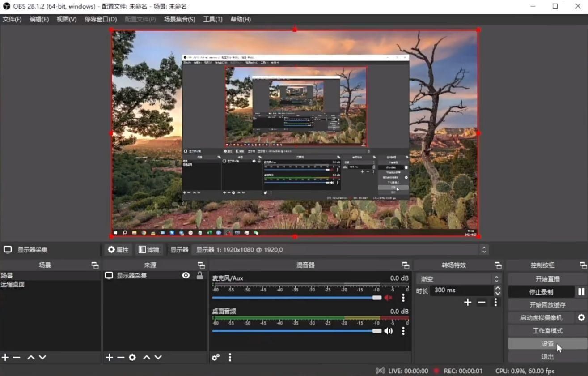
Task: Select the 显示器采集 source in sources list
Action: 132,276
